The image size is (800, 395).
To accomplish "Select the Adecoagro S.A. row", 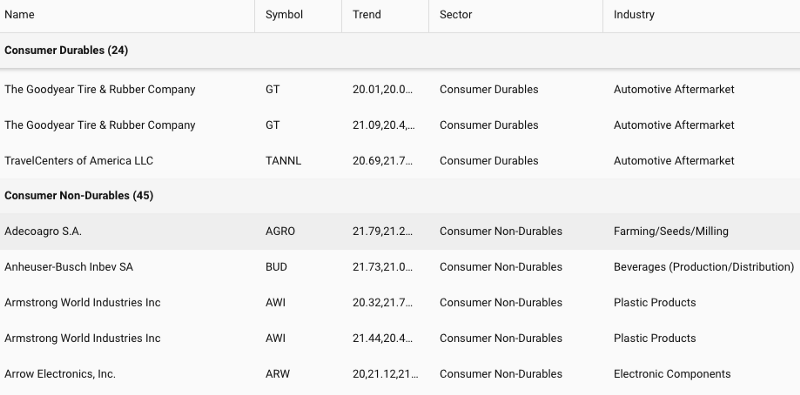I will 400,231.
